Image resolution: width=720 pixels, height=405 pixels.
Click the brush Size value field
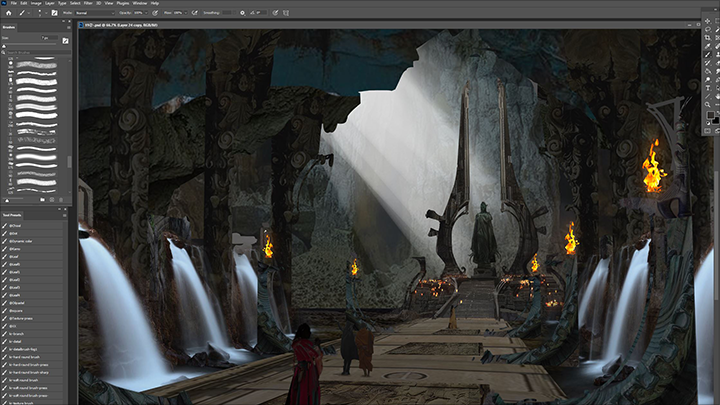click(x=50, y=38)
